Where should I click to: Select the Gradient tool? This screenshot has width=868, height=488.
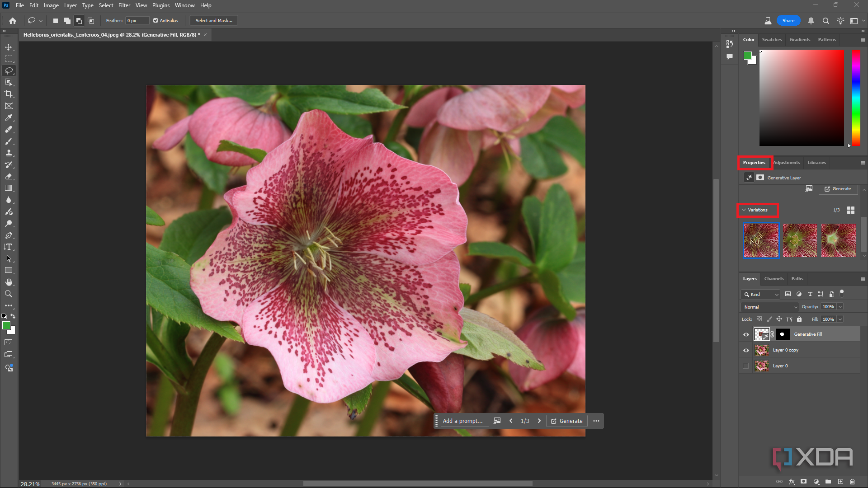tap(9, 188)
